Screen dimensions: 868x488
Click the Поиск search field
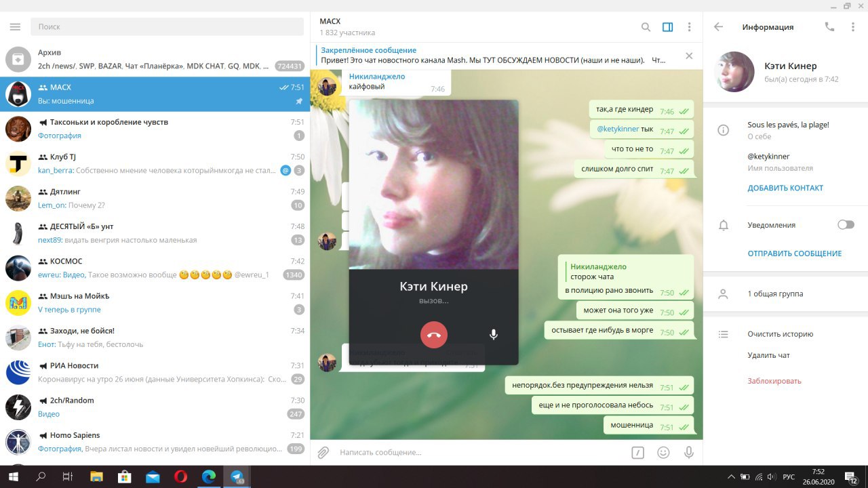pos(167,26)
